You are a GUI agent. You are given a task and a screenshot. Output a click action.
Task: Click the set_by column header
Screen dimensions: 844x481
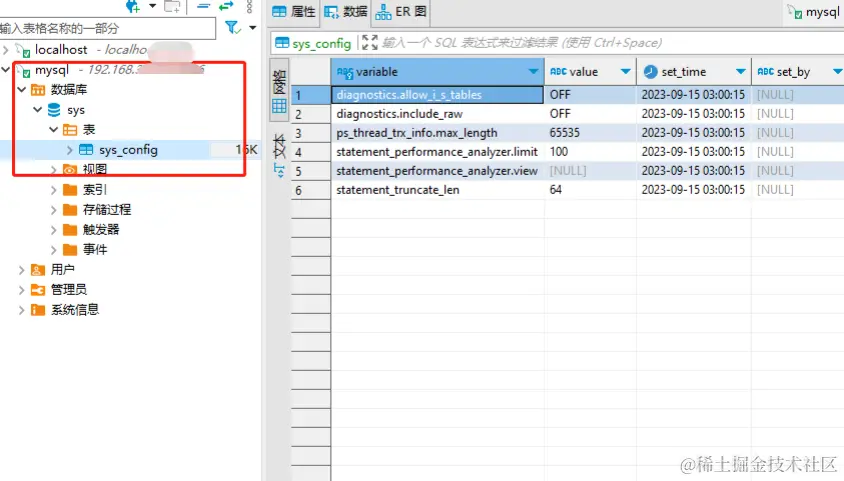(797, 72)
